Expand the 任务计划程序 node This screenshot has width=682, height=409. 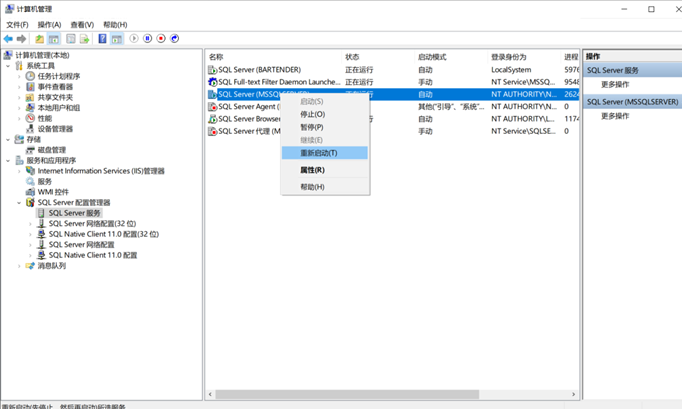[x=19, y=76]
